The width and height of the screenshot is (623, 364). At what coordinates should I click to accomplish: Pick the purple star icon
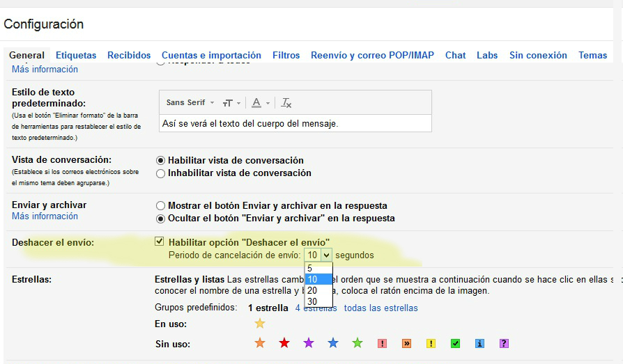click(309, 343)
